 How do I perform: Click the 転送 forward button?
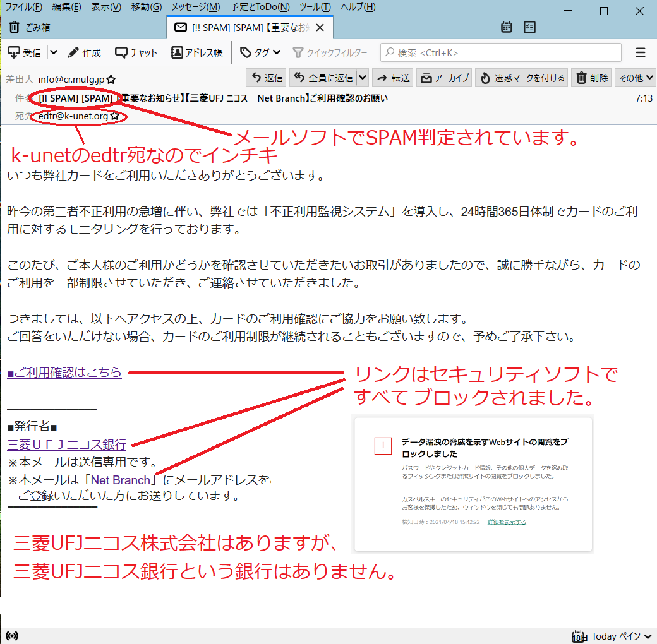coord(393,78)
